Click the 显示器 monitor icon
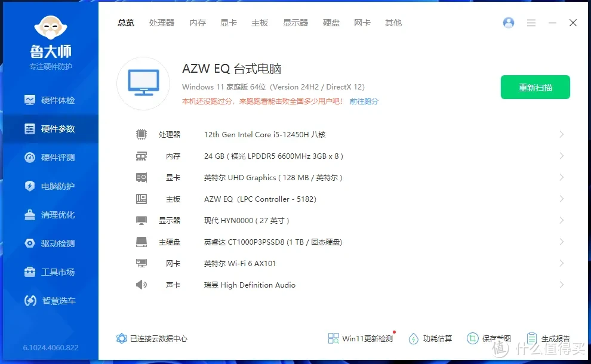This screenshot has height=364, width=591. [x=141, y=220]
